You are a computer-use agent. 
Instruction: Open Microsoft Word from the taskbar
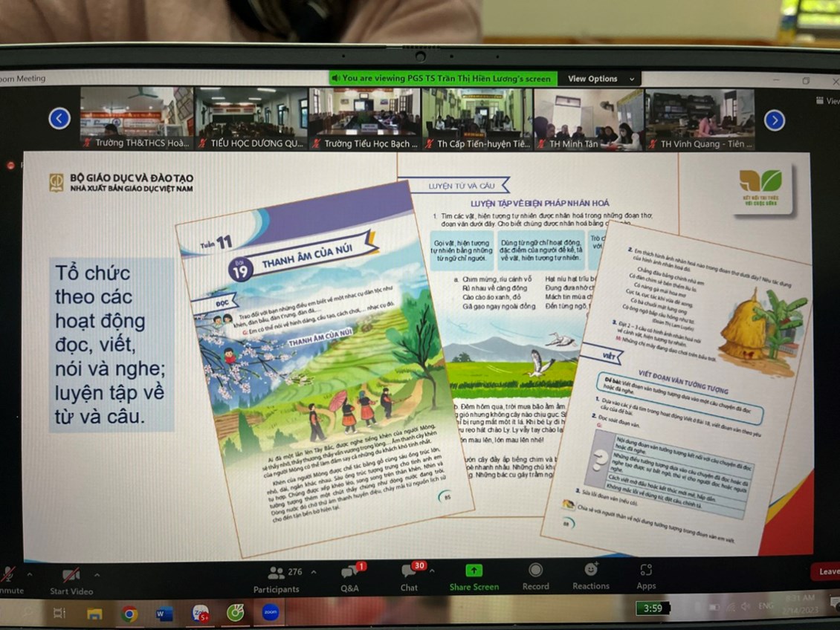point(164,614)
